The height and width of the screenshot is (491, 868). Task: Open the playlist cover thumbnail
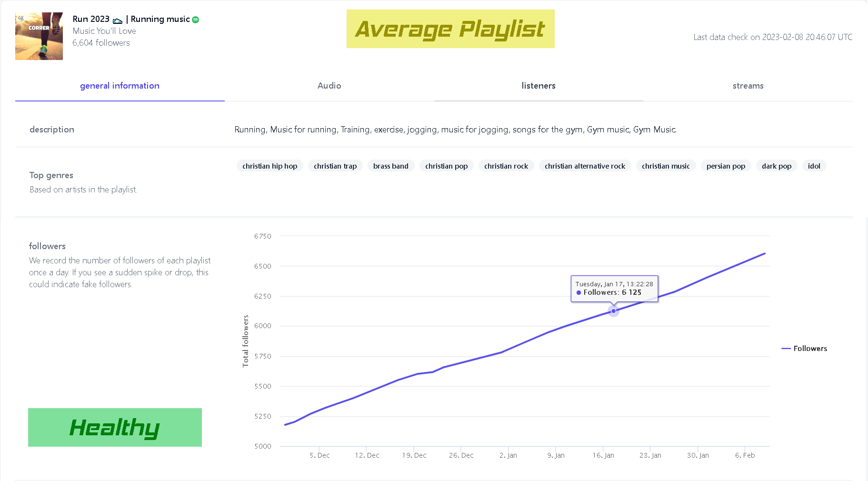(39, 36)
